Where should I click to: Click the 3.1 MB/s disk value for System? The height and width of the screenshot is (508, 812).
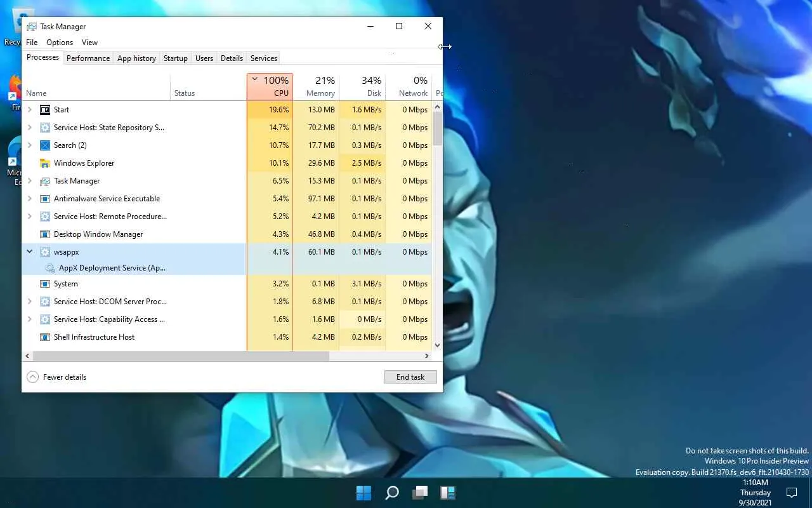[367, 284]
